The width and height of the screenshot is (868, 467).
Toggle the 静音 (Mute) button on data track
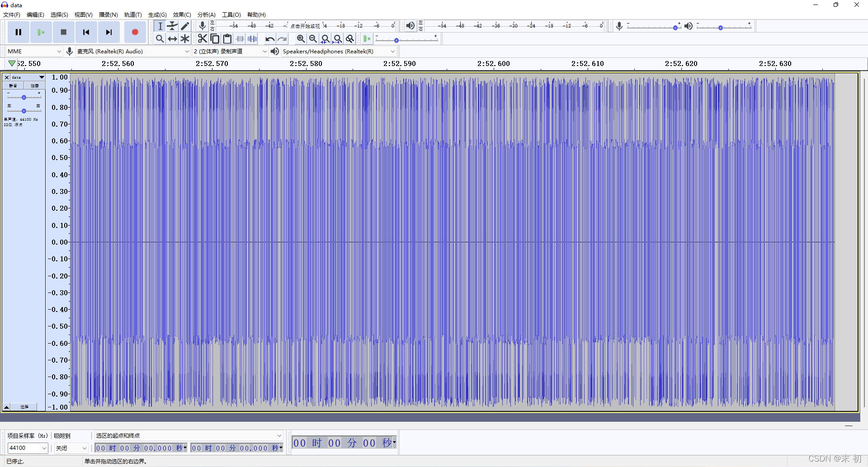[13, 85]
